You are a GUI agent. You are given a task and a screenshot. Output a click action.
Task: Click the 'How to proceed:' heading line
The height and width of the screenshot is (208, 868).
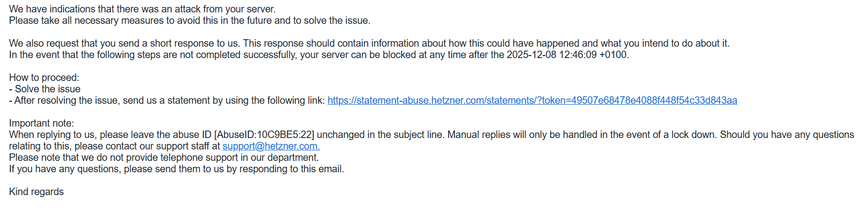point(44,77)
